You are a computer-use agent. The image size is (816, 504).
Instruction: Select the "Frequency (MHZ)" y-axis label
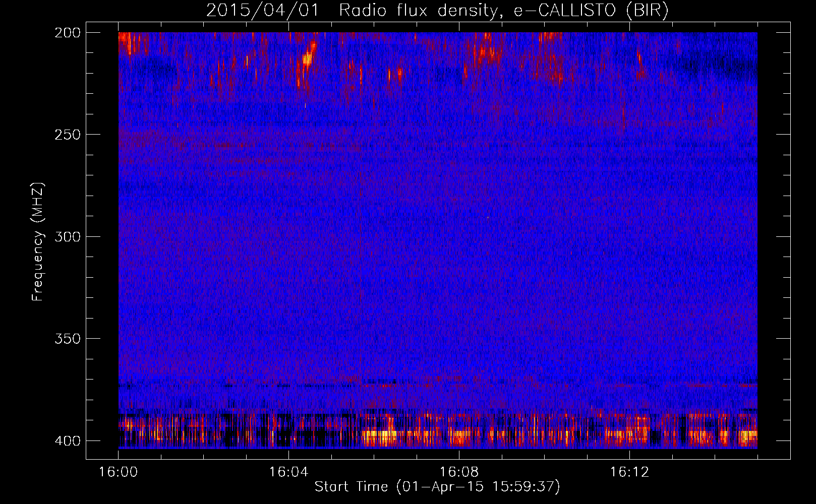38,242
